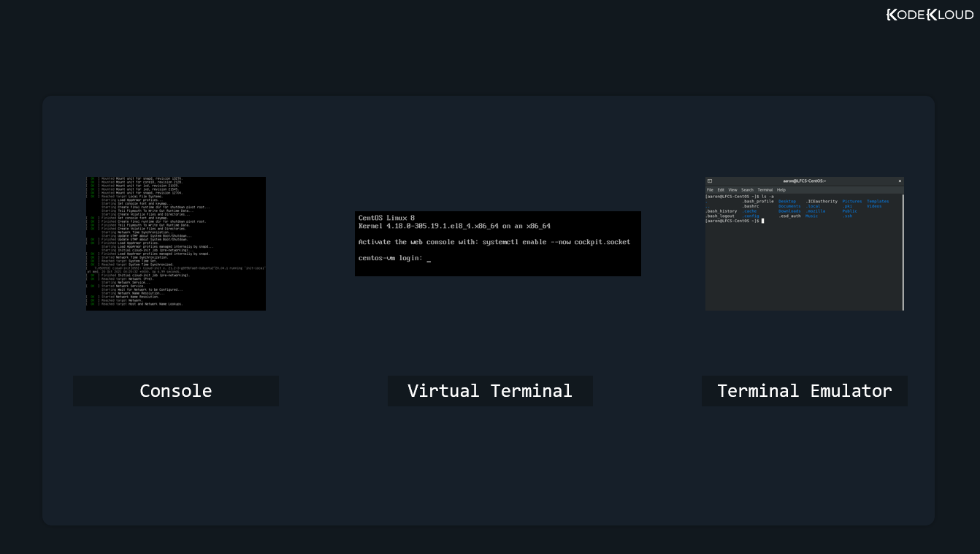Click the Terminal Emulator label
Viewport: 980px width, 554px height.
pyautogui.click(x=804, y=390)
